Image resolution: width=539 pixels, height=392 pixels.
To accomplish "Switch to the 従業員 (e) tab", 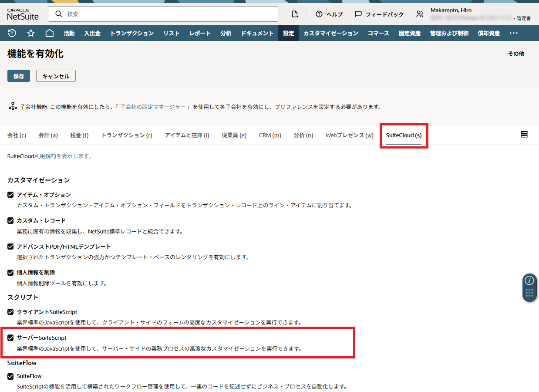I will click(234, 135).
